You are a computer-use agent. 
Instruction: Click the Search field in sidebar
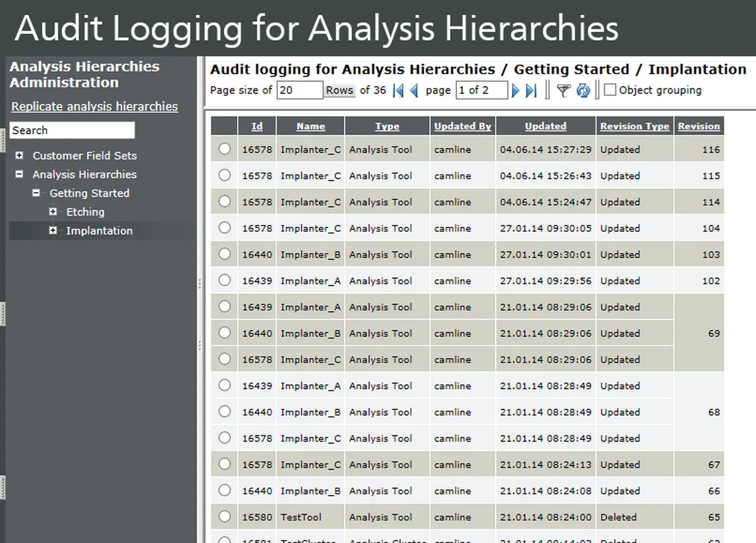(x=72, y=130)
